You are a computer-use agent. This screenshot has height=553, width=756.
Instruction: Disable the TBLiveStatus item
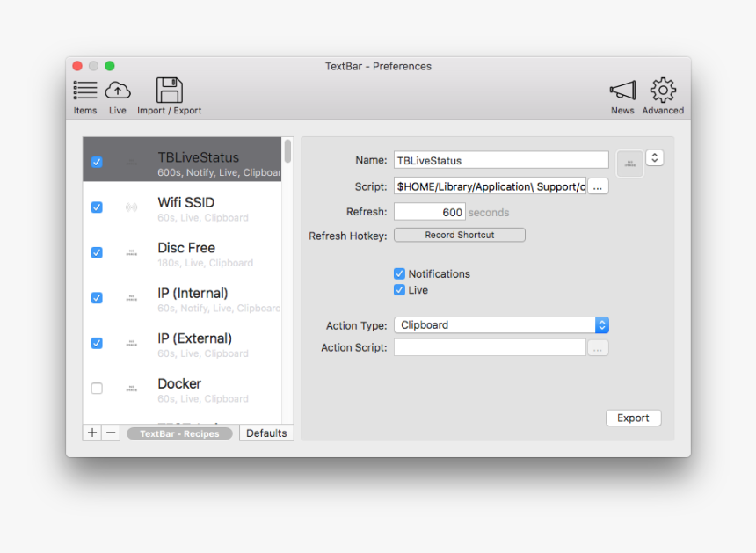pos(97,161)
